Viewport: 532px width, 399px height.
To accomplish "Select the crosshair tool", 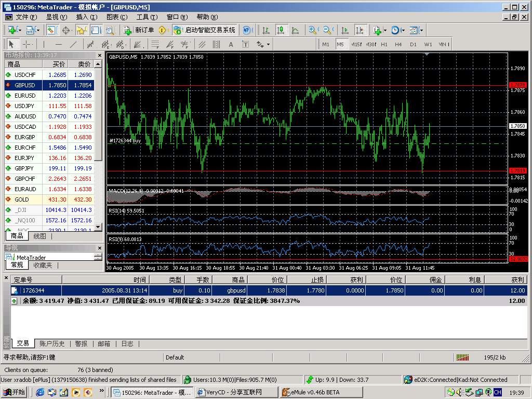I will (x=27, y=45).
